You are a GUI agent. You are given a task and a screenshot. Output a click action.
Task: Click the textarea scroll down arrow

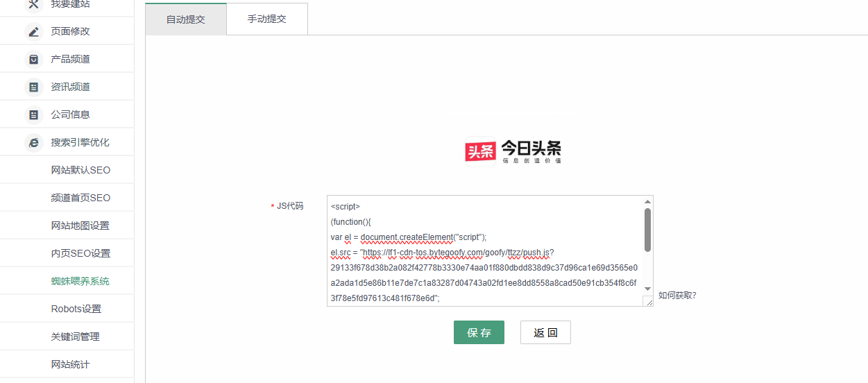tap(647, 289)
